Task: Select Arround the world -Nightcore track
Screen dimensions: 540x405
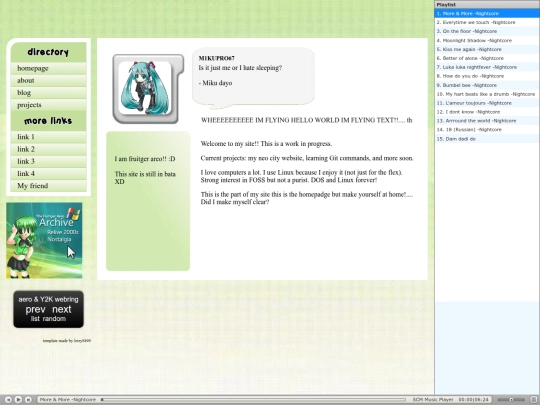Action: pyautogui.click(x=487, y=121)
